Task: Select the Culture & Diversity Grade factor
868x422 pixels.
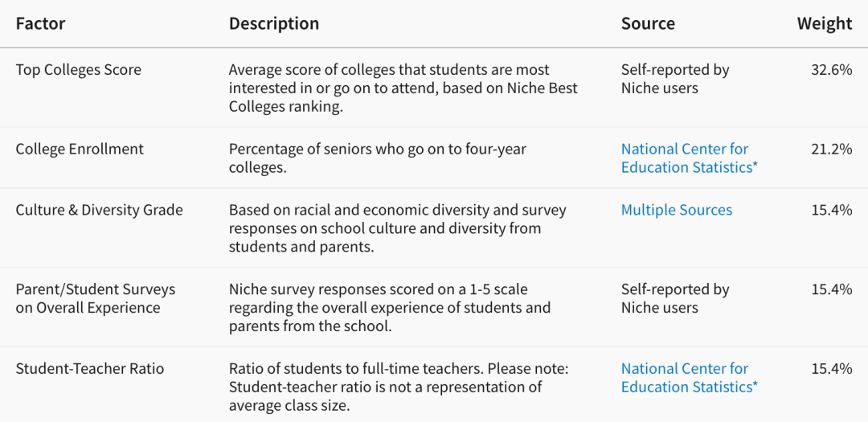Action: coord(99,211)
